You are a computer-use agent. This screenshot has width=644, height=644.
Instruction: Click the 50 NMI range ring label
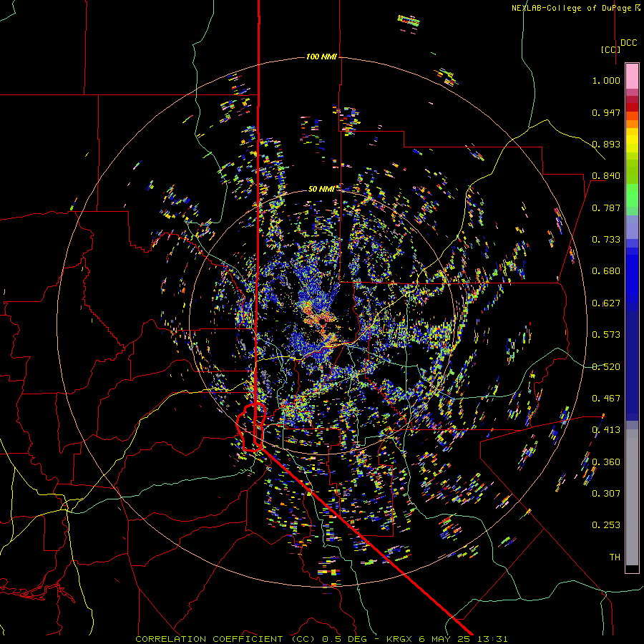(x=321, y=189)
